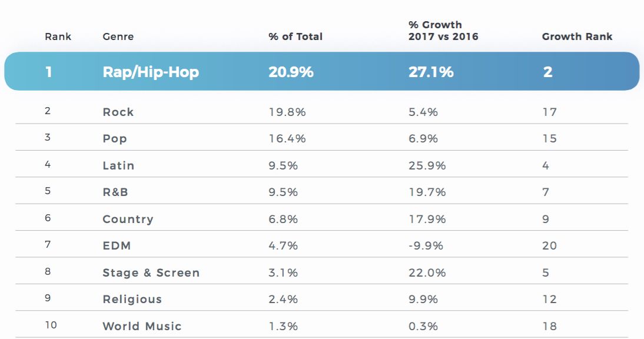Viewport: 644px width, 339px height.
Task: Click the -9.9% growth value for EDM
Action: (x=426, y=246)
